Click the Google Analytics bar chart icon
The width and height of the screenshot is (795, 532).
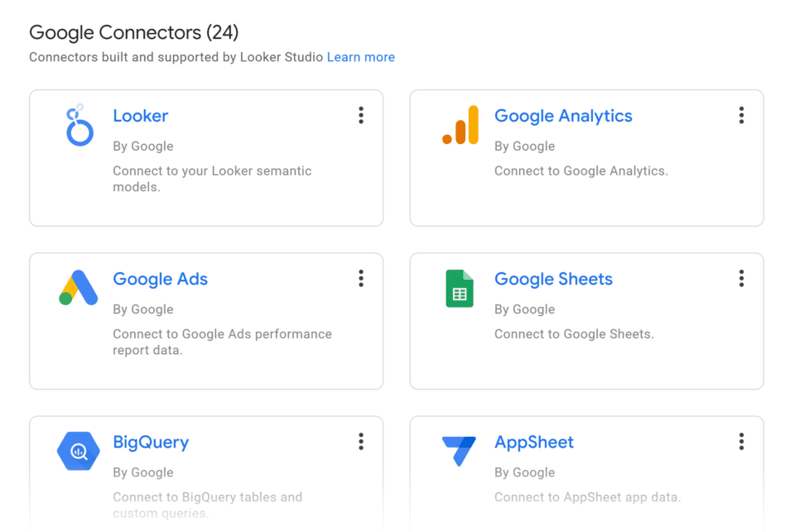coord(460,126)
